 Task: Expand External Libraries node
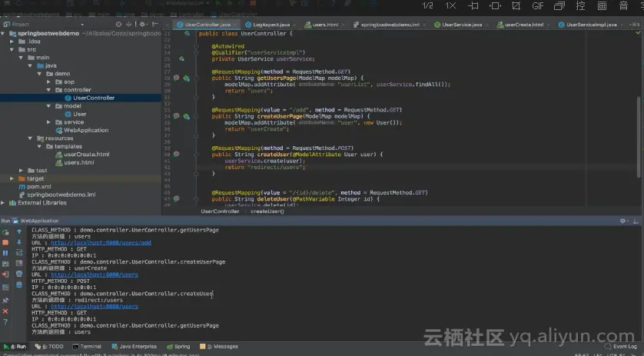pos(3,203)
